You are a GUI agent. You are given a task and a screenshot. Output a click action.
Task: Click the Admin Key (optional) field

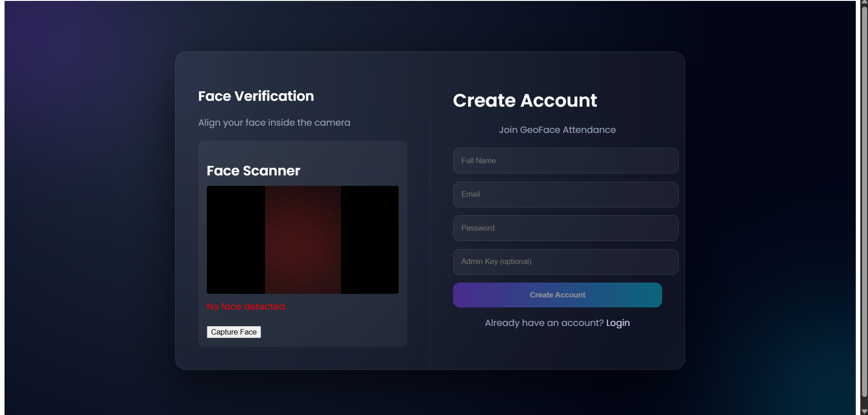(x=565, y=262)
